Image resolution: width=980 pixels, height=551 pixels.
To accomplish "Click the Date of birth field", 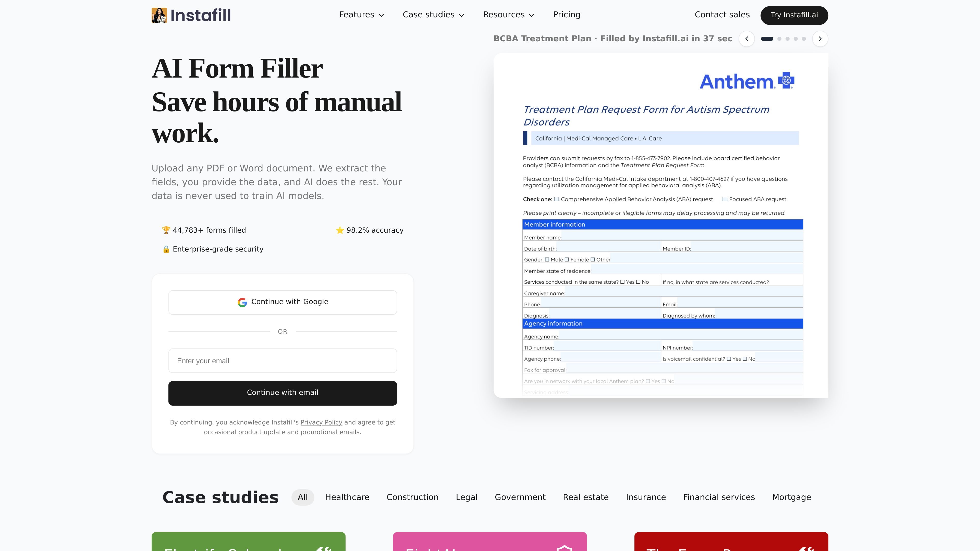I will pos(608,247).
